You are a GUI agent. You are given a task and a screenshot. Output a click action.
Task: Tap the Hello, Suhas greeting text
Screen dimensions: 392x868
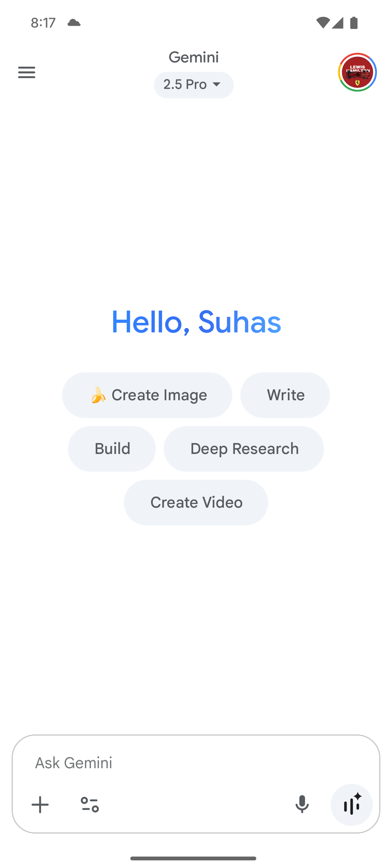pyautogui.click(x=196, y=322)
